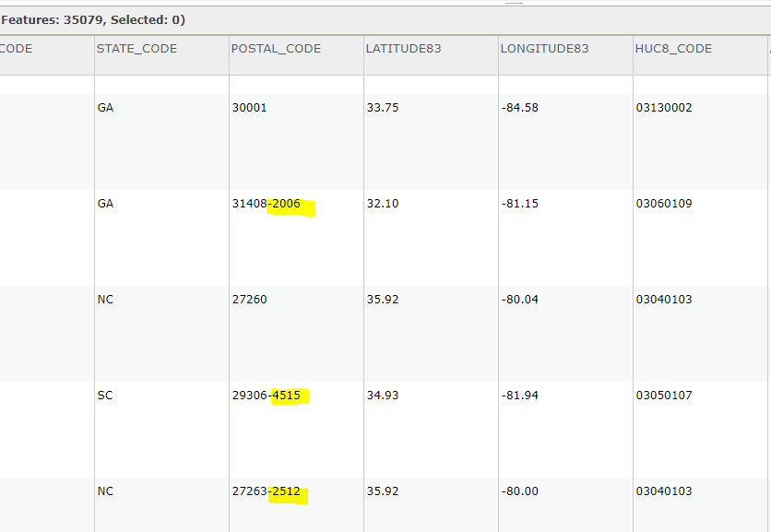Click latitude 35.92 in the 27263-2512 row

click(383, 491)
